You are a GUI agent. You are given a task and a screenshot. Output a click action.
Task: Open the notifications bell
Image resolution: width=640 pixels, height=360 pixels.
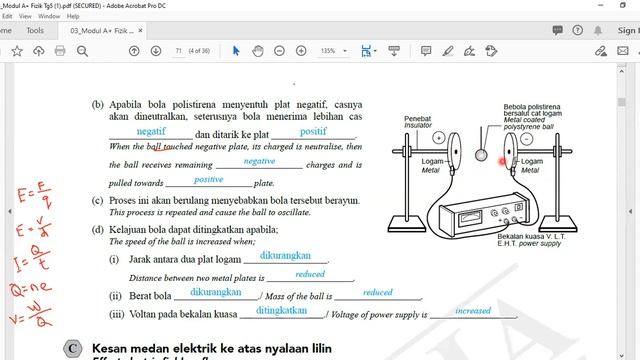598,30
